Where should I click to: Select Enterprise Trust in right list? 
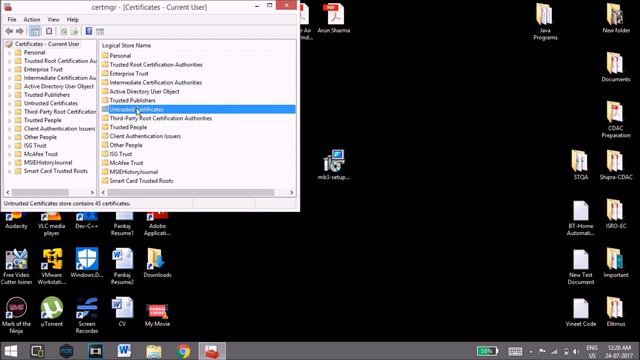[x=129, y=73]
